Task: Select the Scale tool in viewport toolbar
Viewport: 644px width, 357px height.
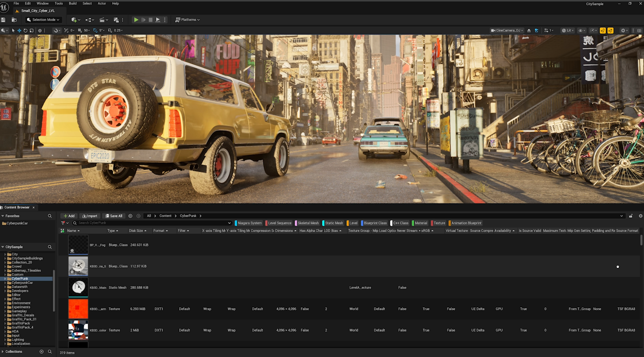Action: tap(32, 30)
